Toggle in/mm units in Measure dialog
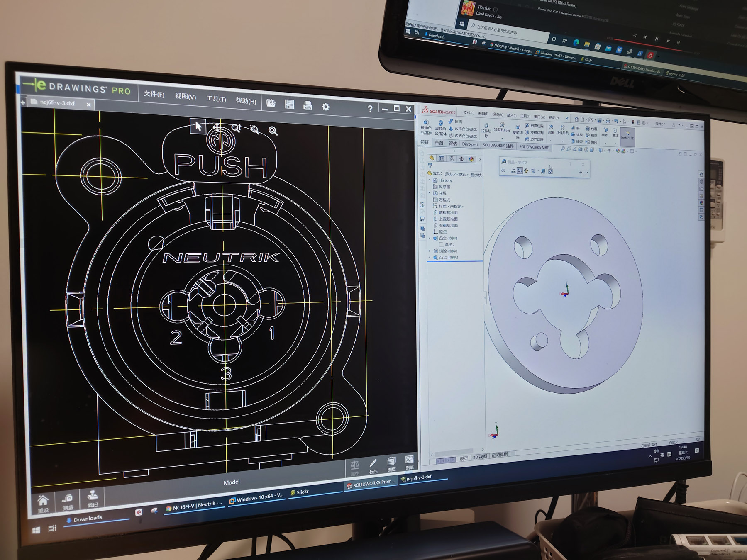747x560 pixels. click(x=513, y=170)
